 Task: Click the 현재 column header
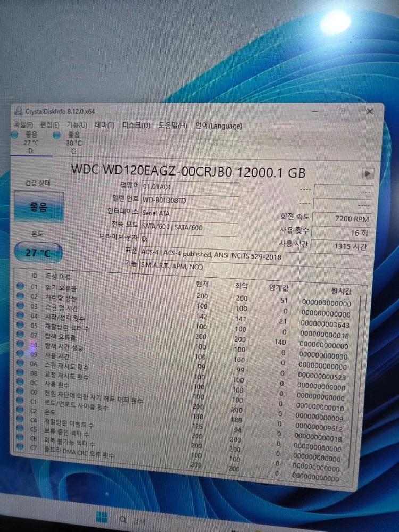point(202,284)
